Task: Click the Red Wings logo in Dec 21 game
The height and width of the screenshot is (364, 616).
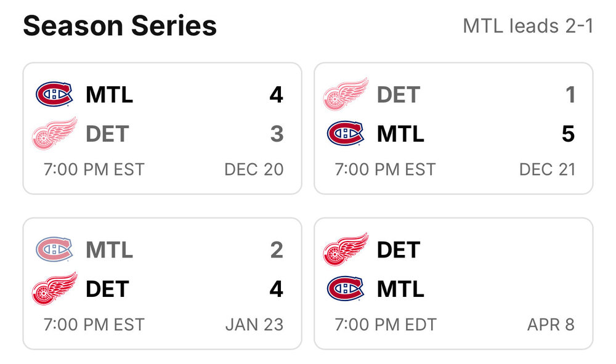Action: tap(346, 94)
